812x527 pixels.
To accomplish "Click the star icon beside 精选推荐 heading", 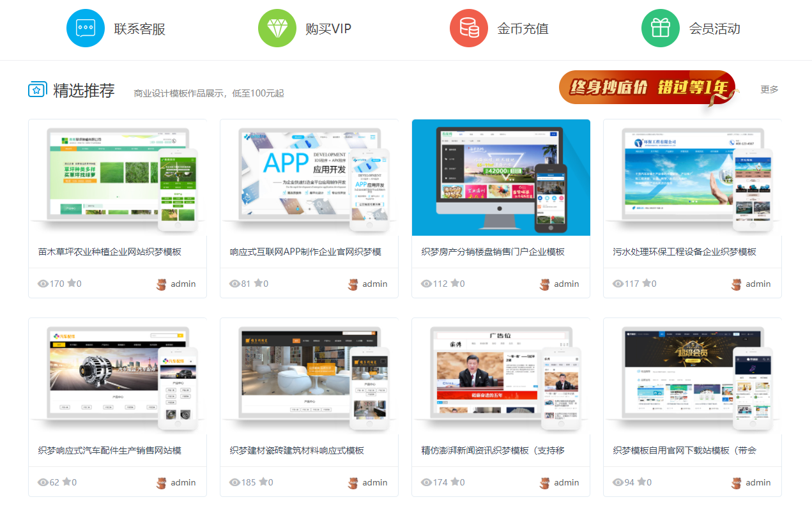I will click(37, 90).
